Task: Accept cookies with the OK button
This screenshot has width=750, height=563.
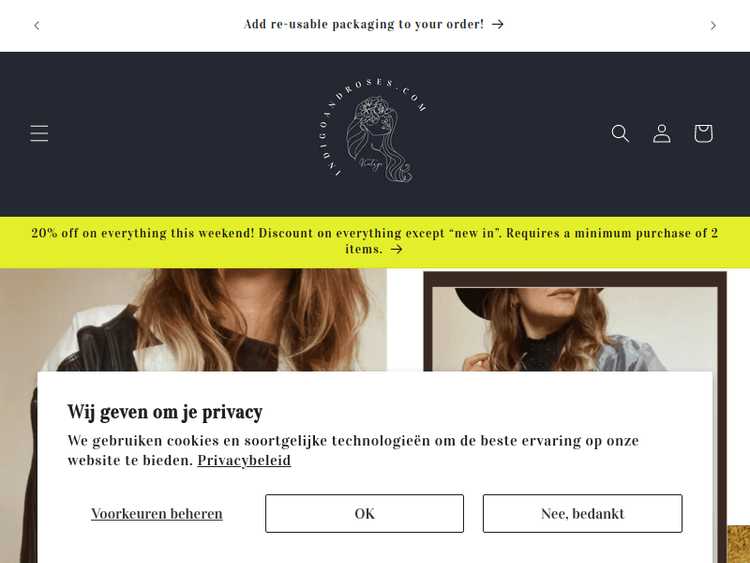Action: tap(364, 513)
